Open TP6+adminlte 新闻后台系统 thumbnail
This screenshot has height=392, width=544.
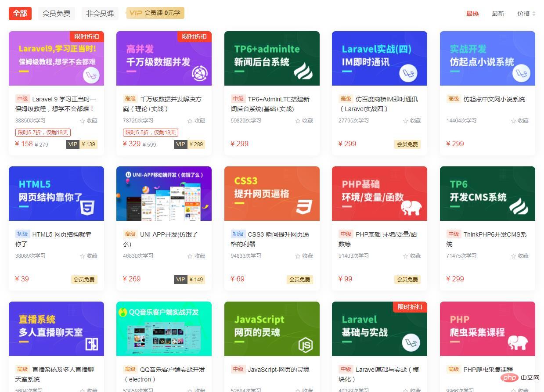click(x=272, y=58)
